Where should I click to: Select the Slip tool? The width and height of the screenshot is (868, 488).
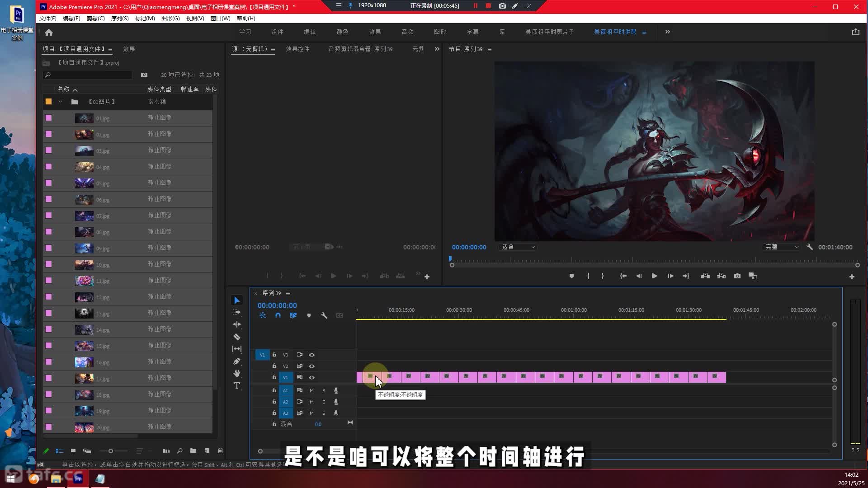(237, 349)
